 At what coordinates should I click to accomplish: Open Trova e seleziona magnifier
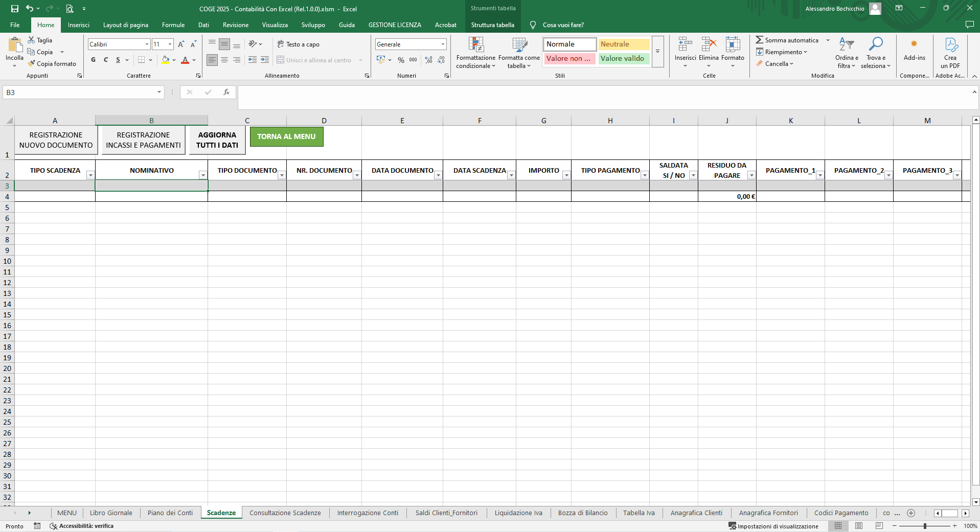pos(876,44)
